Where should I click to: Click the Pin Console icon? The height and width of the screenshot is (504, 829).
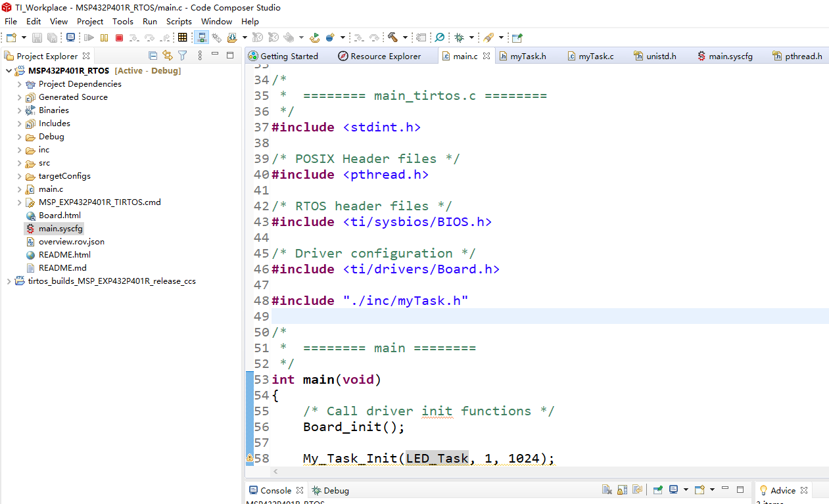pyautogui.click(x=657, y=490)
